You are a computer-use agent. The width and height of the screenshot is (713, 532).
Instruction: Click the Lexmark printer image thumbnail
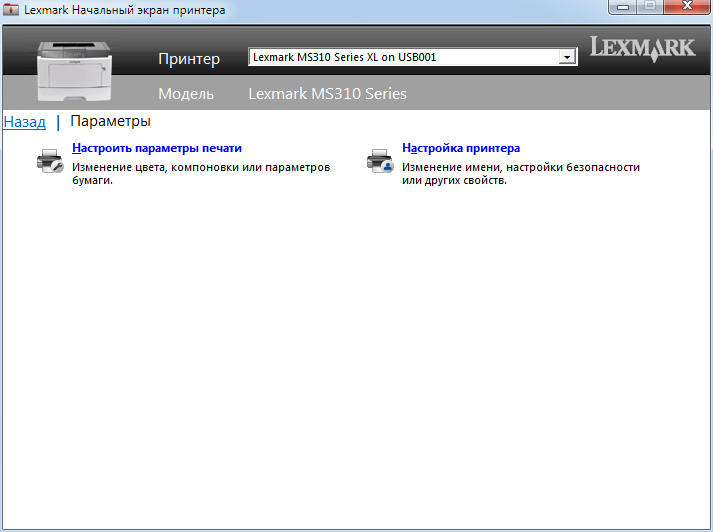(x=74, y=71)
